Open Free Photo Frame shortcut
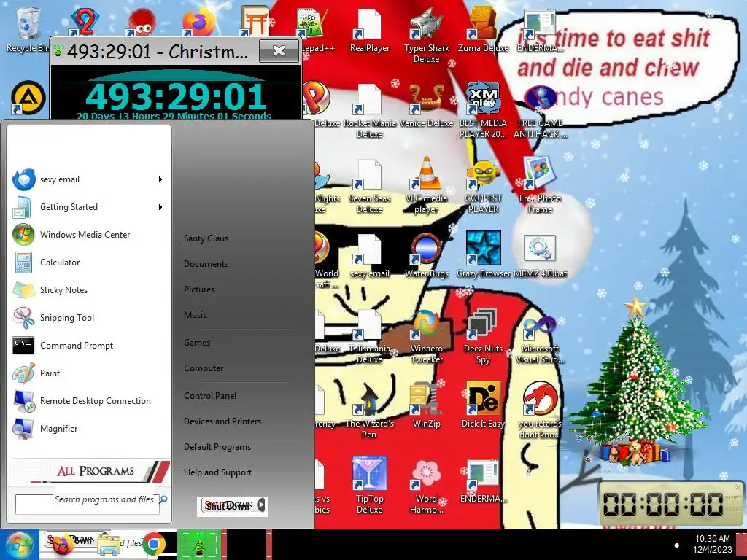The image size is (747, 560). [541, 186]
